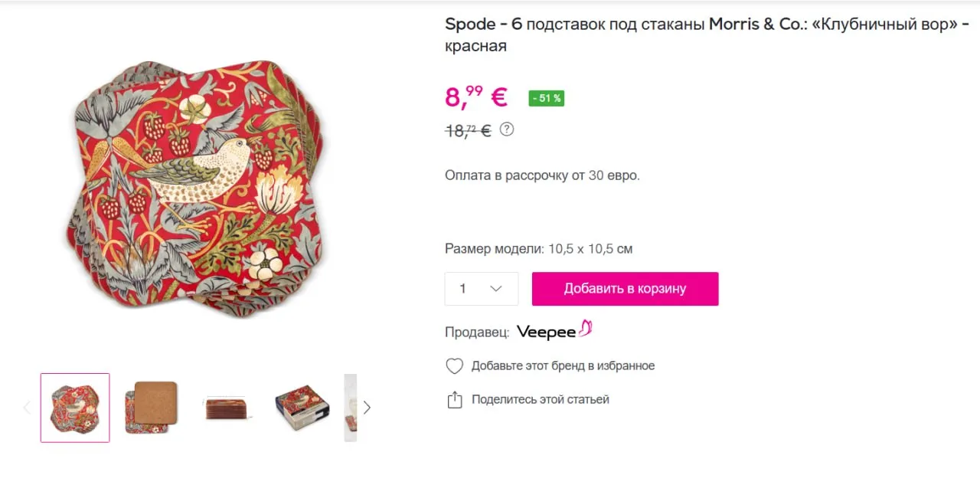Screen dimensions: 980x485
Task: Open the quantity dropdown showing 1
Action: 482,289
